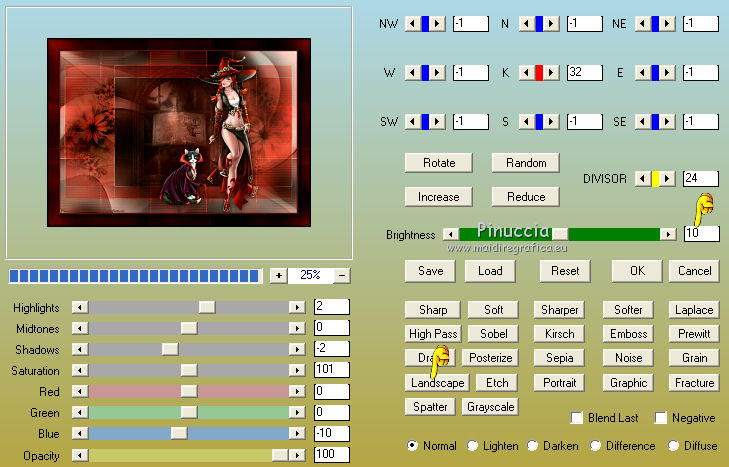Zoom out preview with minus button
729x467 pixels.
[342, 275]
